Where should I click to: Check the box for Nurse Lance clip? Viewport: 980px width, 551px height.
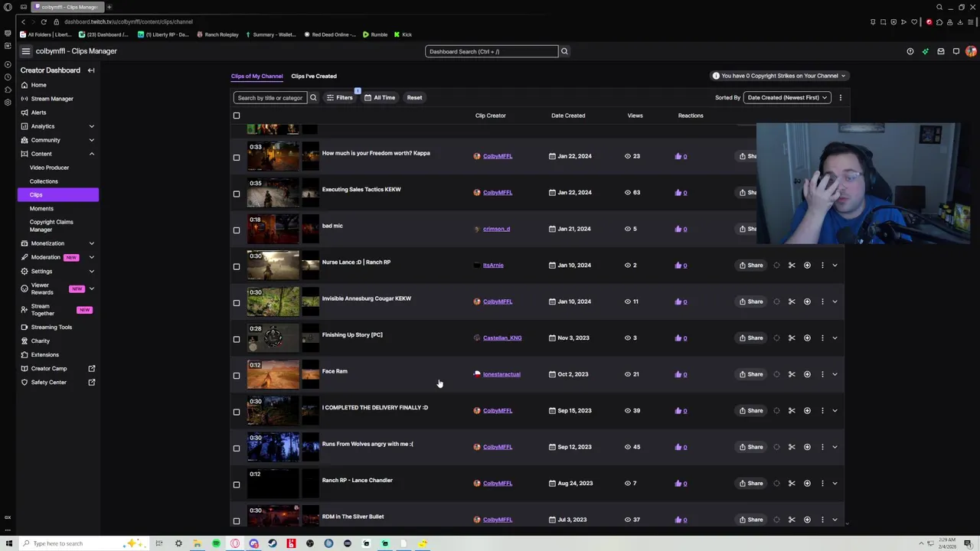[237, 266]
